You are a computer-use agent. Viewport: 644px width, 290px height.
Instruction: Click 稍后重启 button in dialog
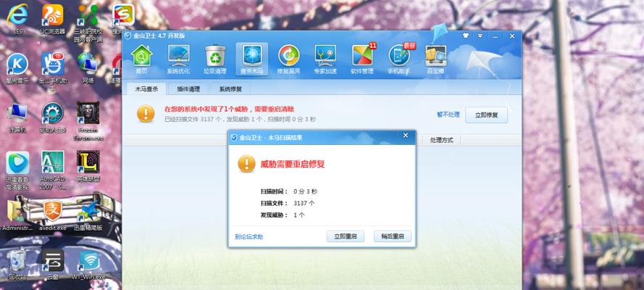[x=392, y=236]
